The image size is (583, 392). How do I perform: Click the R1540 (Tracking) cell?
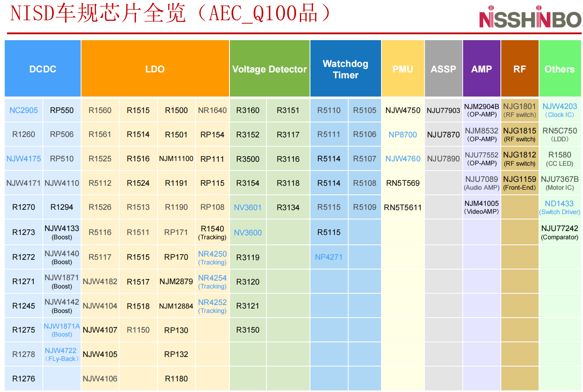click(213, 232)
